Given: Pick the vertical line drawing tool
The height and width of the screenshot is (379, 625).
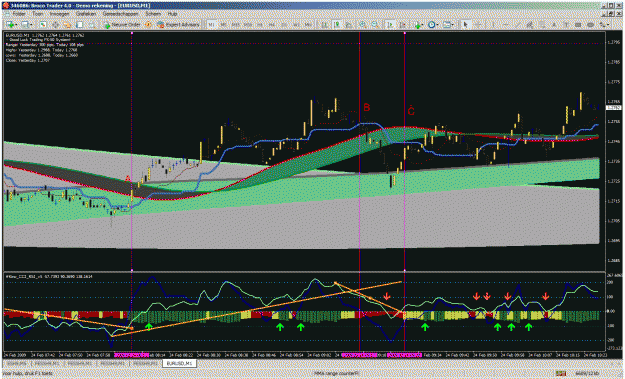Looking at the screenshot, I should pyautogui.click(x=493, y=25).
